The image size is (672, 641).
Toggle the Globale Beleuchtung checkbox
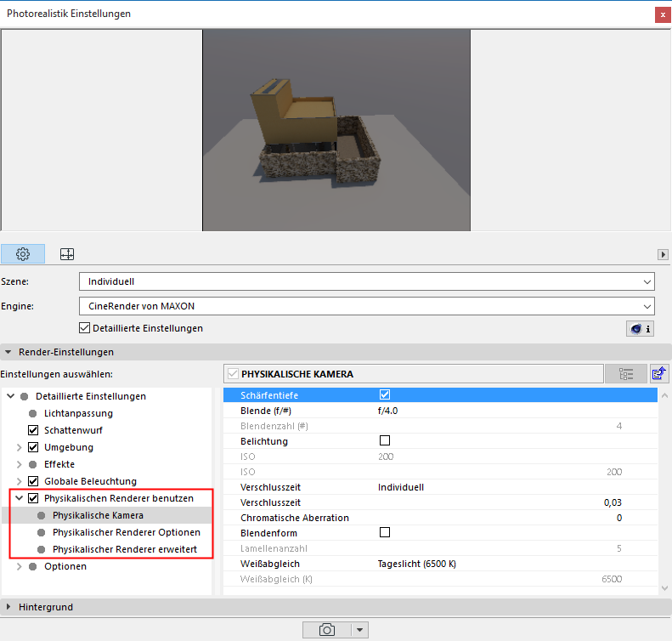click(33, 481)
